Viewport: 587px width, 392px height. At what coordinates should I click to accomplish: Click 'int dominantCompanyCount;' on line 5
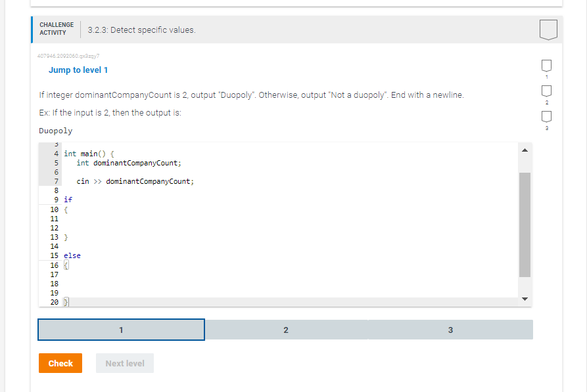pos(129,163)
